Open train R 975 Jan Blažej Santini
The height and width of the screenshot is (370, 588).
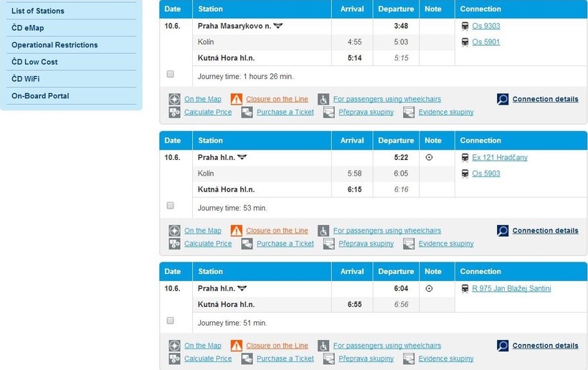511,289
